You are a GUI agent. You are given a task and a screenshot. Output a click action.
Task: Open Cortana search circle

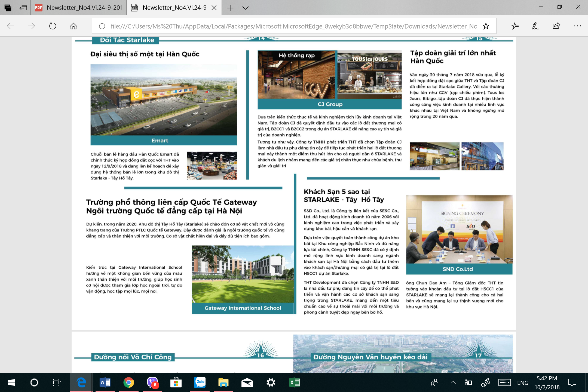[34, 382]
